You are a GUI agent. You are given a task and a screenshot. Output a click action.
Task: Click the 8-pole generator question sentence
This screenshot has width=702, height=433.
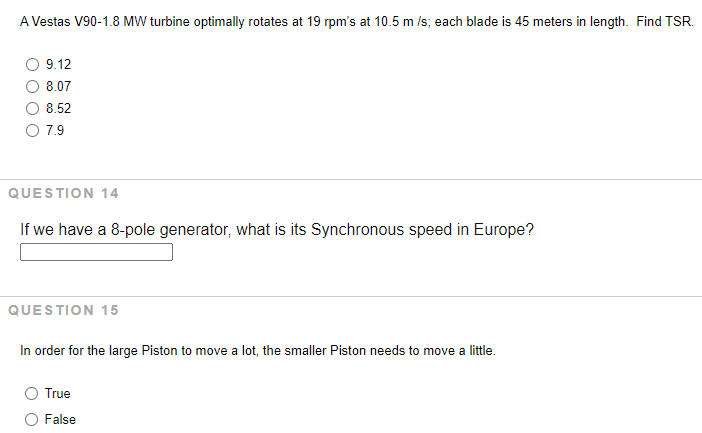(277, 230)
